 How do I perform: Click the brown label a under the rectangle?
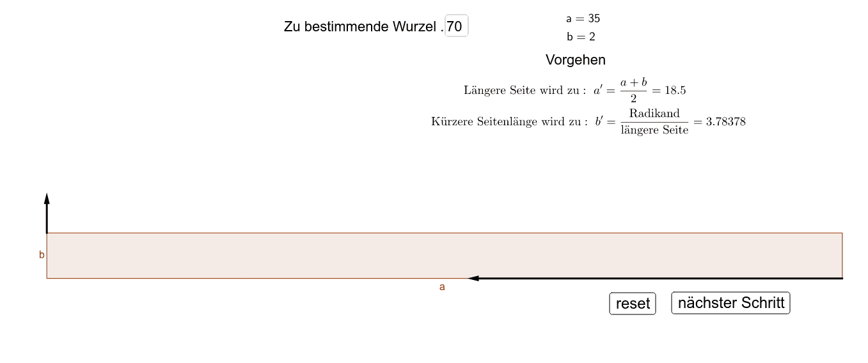[x=442, y=287]
